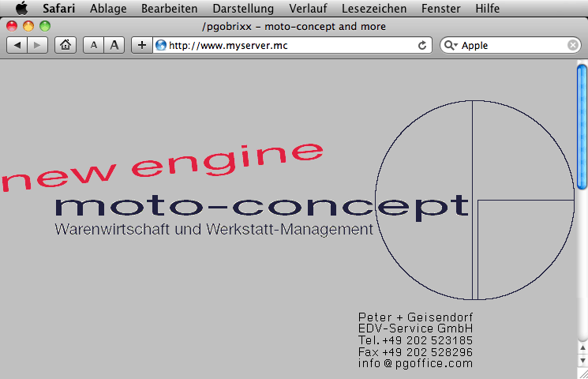This screenshot has width=588, height=379.
Task: Go to the Home page icon
Action: point(66,45)
